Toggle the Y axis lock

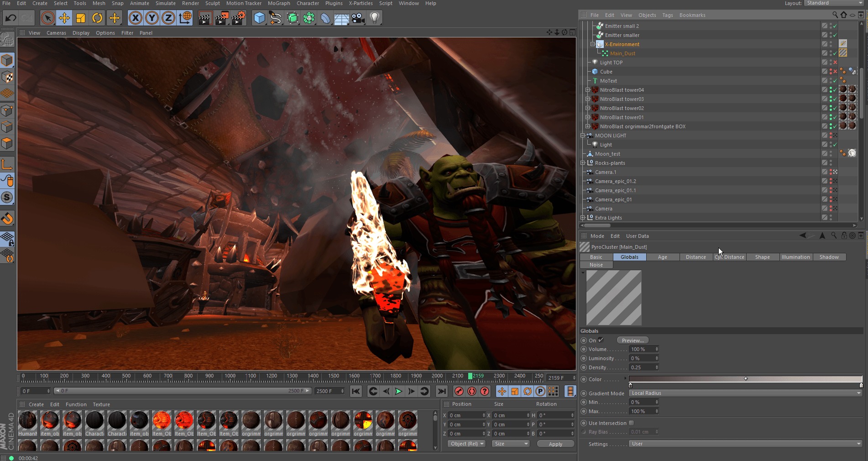pos(152,18)
